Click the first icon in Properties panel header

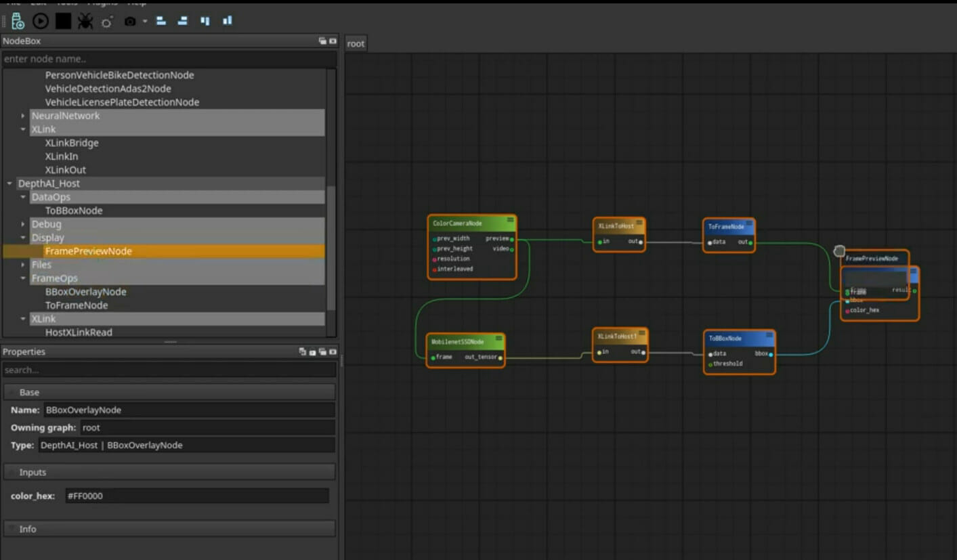(303, 352)
